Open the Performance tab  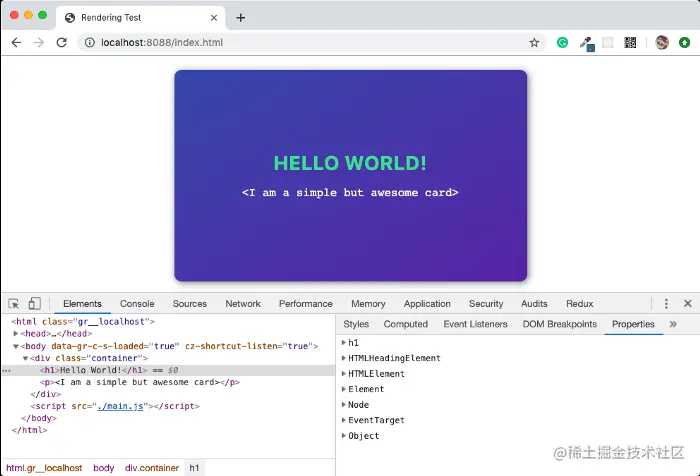click(306, 304)
